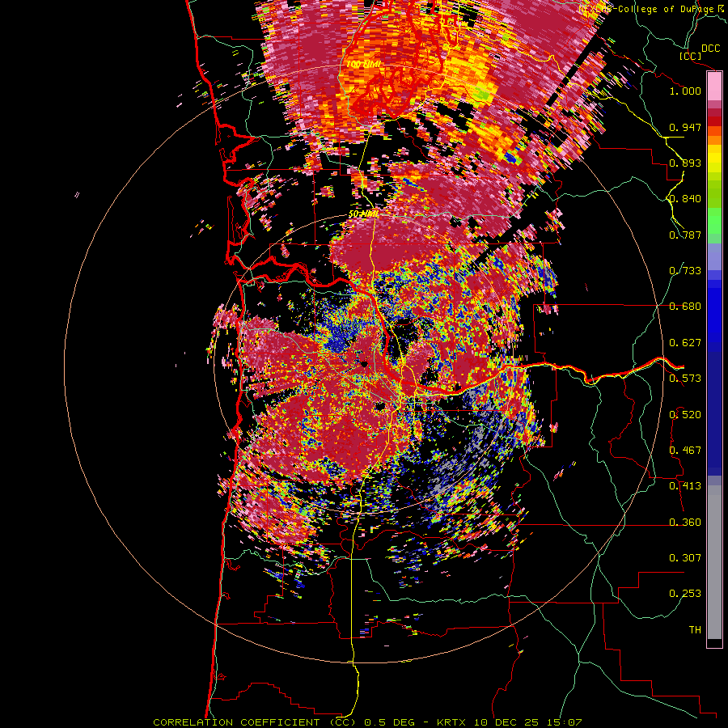
Task: Click the 50 NMI range ring label
Action: [x=363, y=214]
